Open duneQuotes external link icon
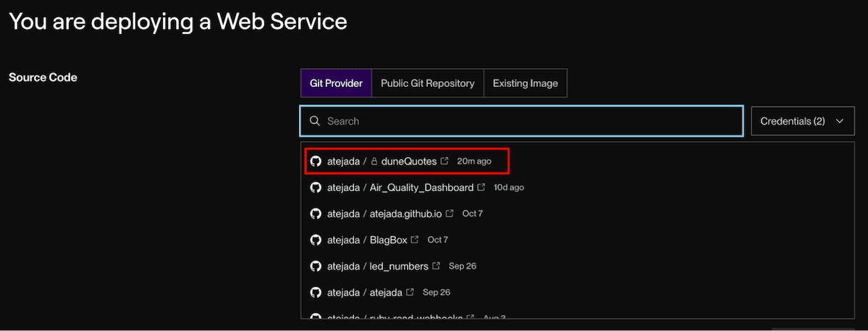Image resolution: width=868 pixels, height=331 pixels. pyautogui.click(x=444, y=162)
